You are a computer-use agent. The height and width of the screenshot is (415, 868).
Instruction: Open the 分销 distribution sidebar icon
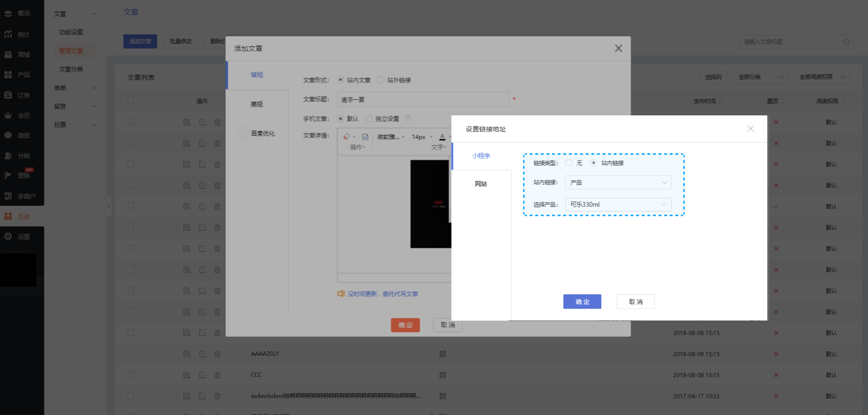[x=8, y=156]
